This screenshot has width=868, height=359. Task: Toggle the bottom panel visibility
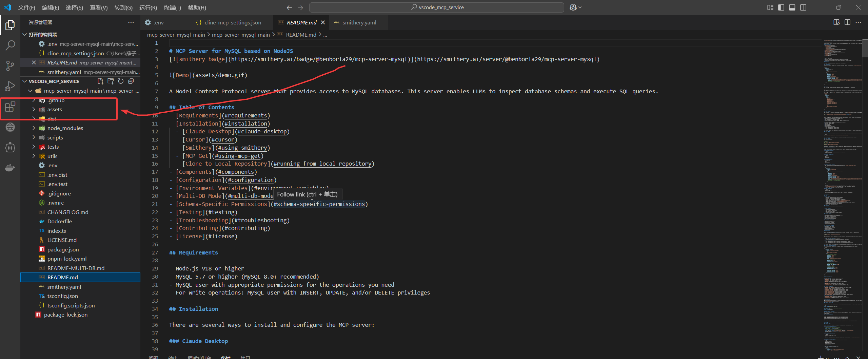[x=792, y=7]
